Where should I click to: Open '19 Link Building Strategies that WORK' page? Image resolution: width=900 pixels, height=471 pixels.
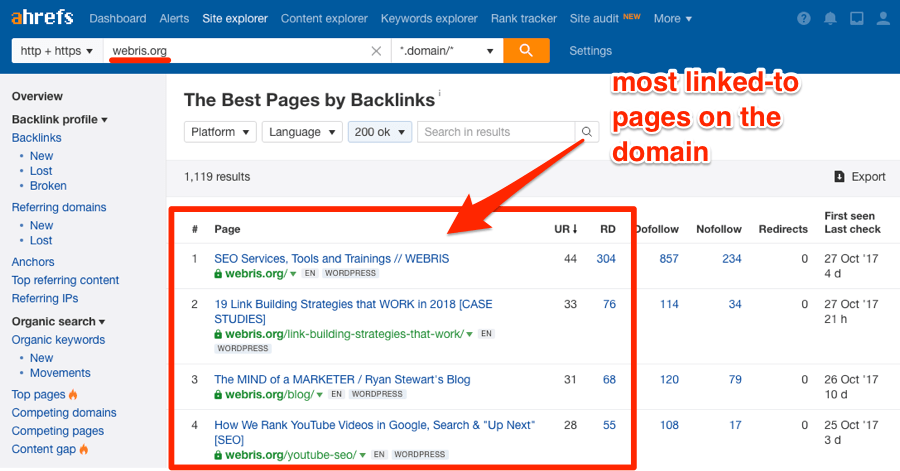point(353,312)
